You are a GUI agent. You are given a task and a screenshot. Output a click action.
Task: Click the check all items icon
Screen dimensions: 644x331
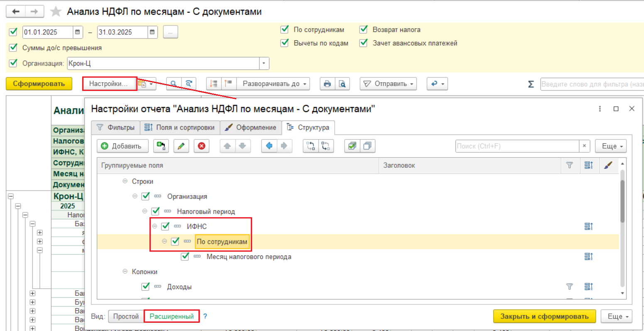352,146
